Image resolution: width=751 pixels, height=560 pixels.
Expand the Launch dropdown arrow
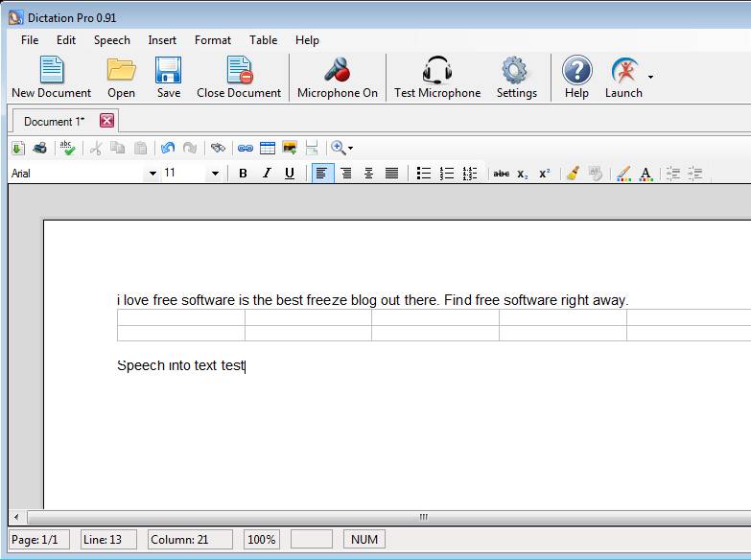pos(650,77)
